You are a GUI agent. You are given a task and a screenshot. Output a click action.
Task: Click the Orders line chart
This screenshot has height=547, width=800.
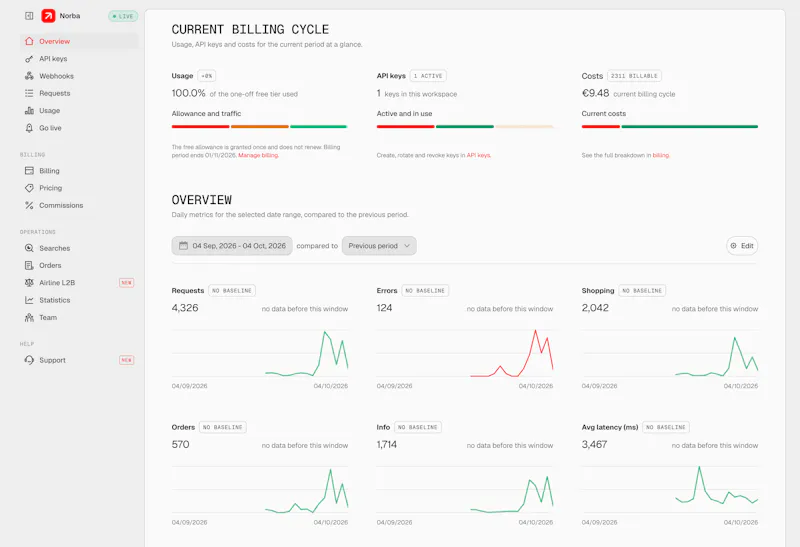click(x=260, y=490)
